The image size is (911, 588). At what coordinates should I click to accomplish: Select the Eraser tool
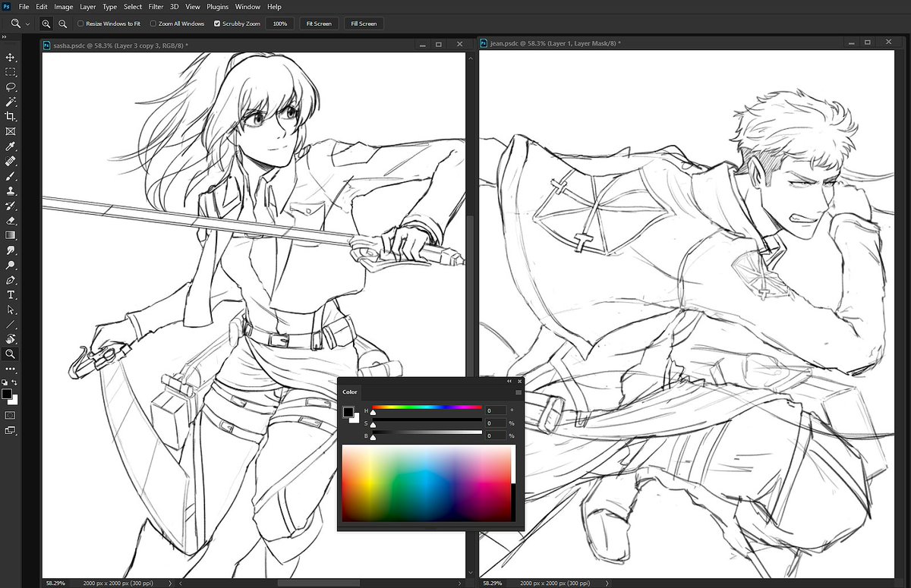click(11, 221)
